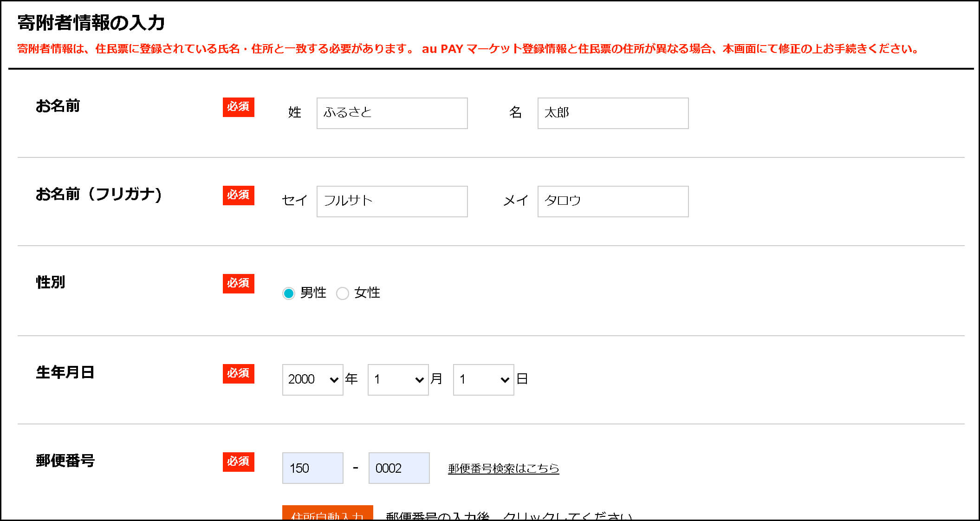Click the 名 input field containing 太郎
This screenshot has height=521, width=980.
(613, 113)
